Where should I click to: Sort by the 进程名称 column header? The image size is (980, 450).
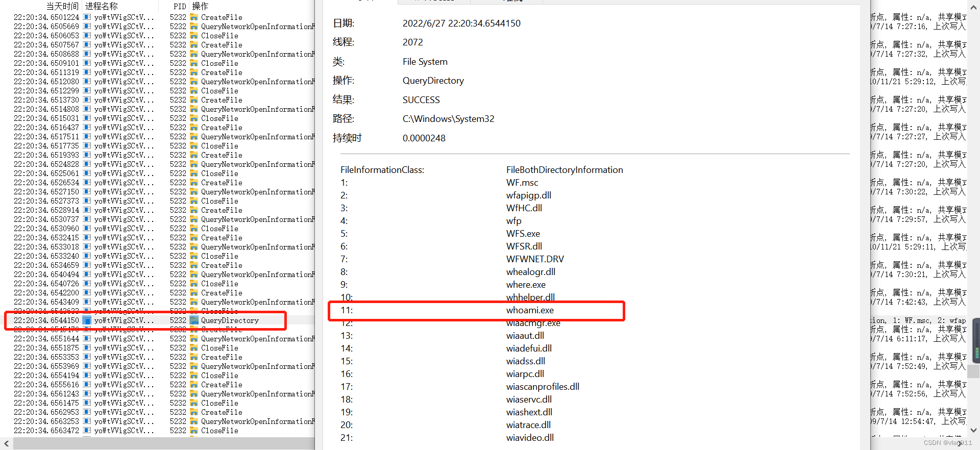101,6
